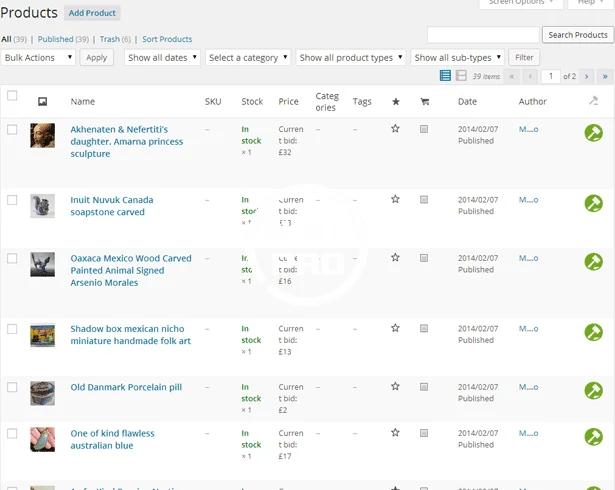Toggle featured star for Old Danmark Porcelain
615x490 pixels.
pos(395,387)
